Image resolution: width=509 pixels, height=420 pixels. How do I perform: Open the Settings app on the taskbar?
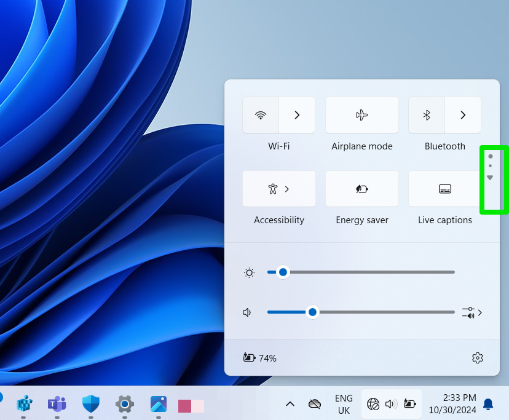tap(125, 404)
